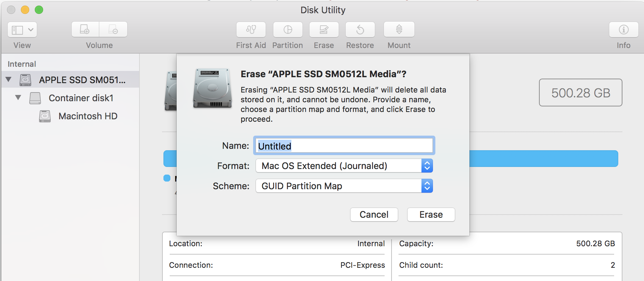This screenshot has width=644, height=281.
Task: Click the blue disk usage bar
Action: pyautogui.click(x=544, y=159)
